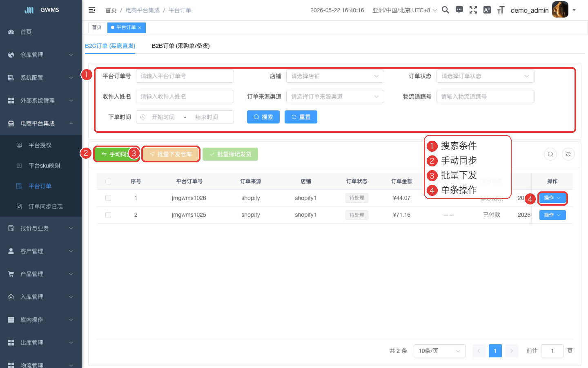Screen dimensions: 588x368
Task: Click the 已付款 status cell
Action: [492, 215]
